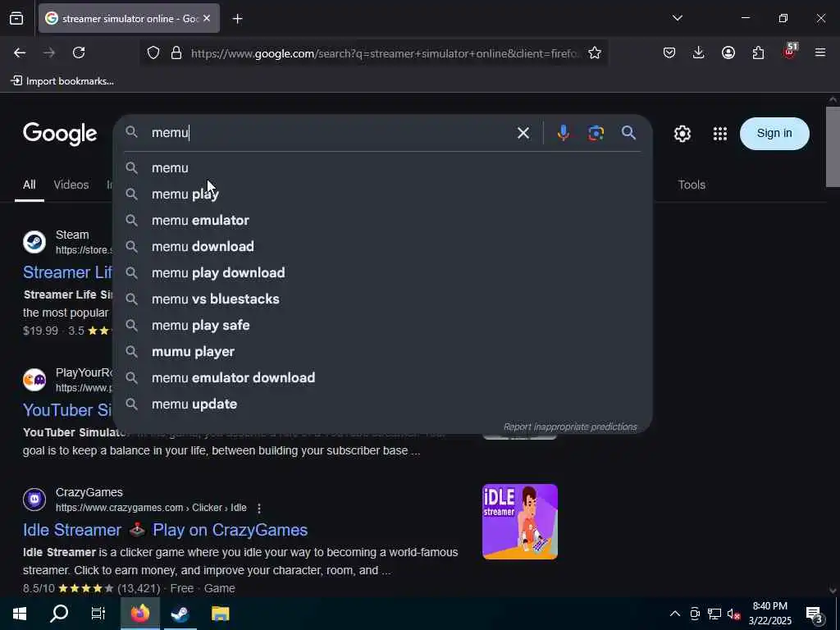840x630 pixels.
Task: Click the site security padlock icon
Action: pyautogui.click(x=176, y=53)
